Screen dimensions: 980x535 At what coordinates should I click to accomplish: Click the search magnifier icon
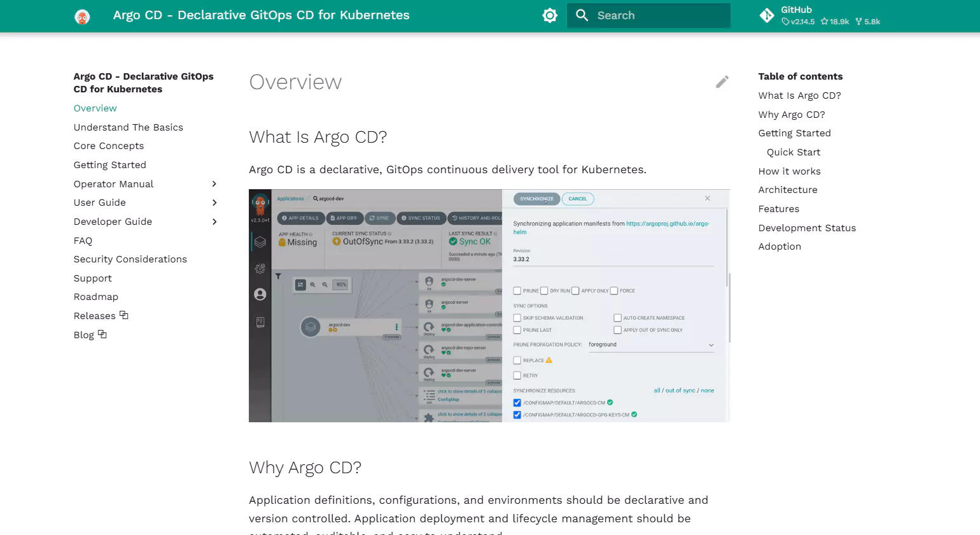tap(582, 15)
